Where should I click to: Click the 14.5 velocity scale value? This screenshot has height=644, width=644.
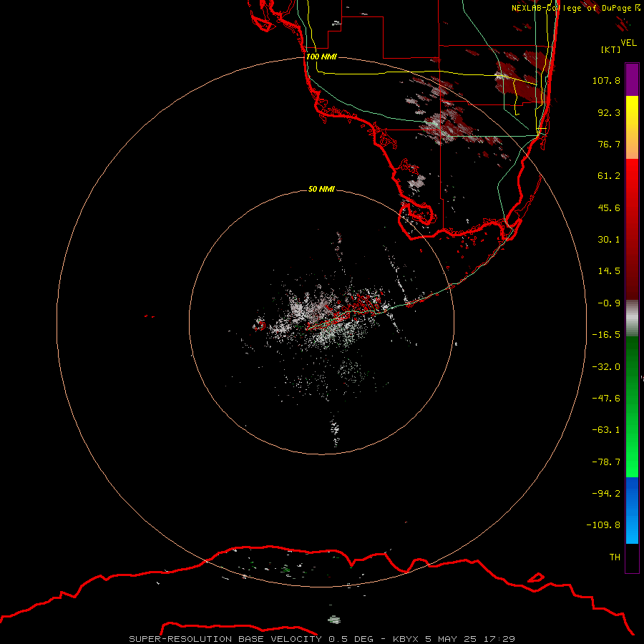click(609, 271)
